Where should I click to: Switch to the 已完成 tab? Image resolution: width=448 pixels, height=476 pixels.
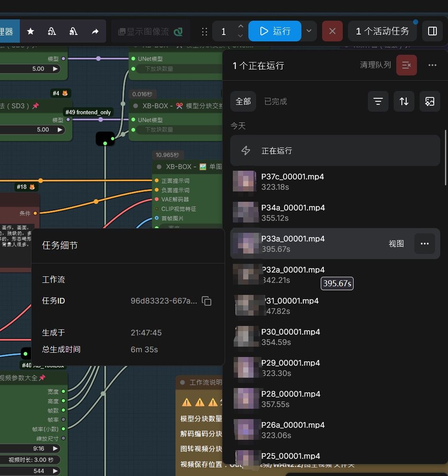click(x=276, y=101)
